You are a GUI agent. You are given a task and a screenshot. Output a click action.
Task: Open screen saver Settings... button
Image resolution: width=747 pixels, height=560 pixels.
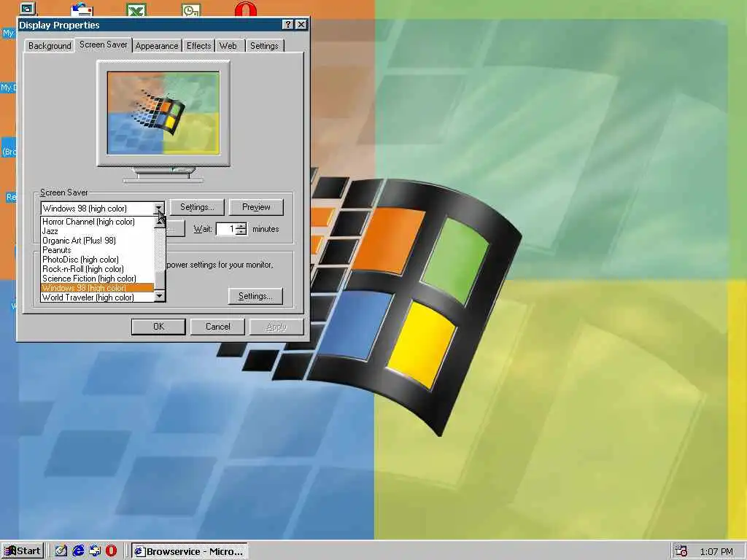[x=197, y=207]
